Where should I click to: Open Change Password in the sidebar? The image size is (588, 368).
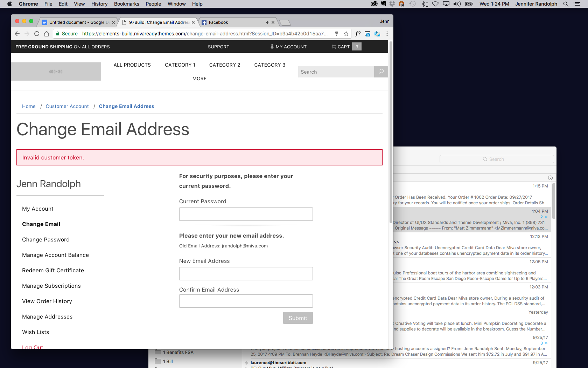click(46, 239)
